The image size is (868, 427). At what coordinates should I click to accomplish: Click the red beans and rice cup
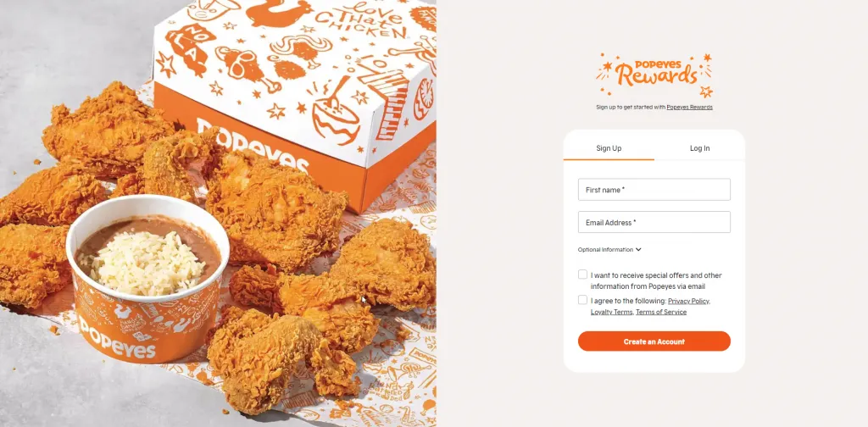pos(147,276)
